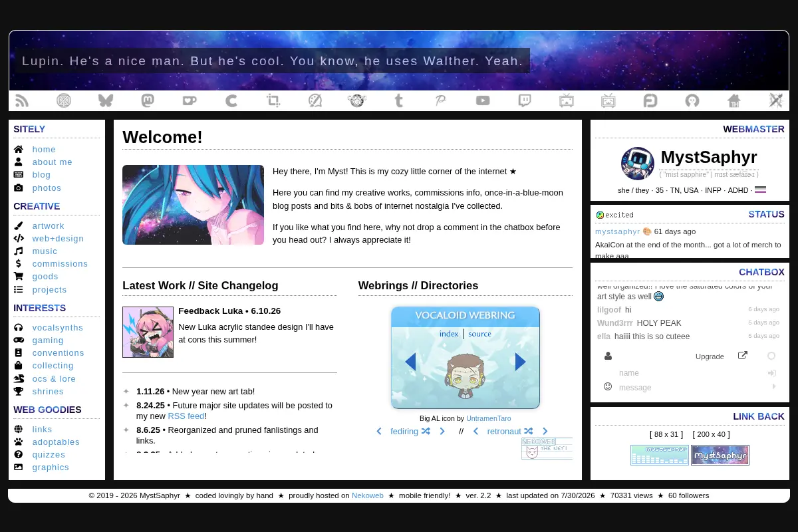
Task: Open the Feedback Luka artwork thumbnail
Action: click(x=148, y=332)
